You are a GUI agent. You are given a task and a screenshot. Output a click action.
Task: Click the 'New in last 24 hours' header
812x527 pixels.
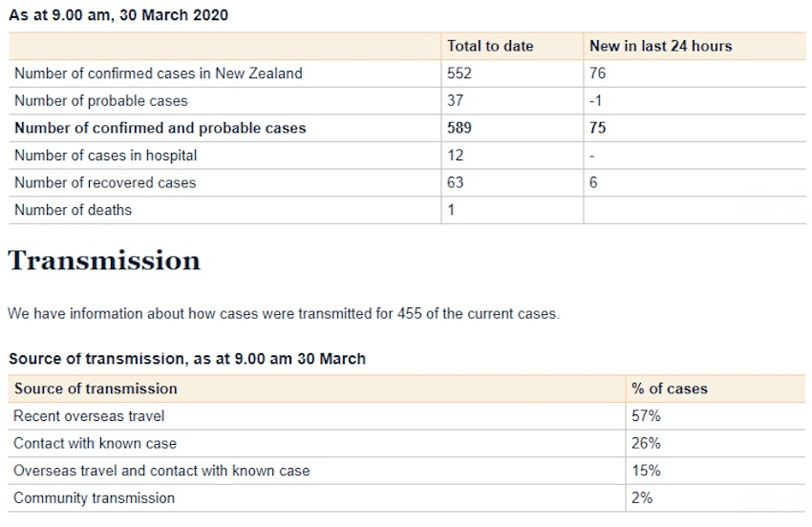coord(660,46)
